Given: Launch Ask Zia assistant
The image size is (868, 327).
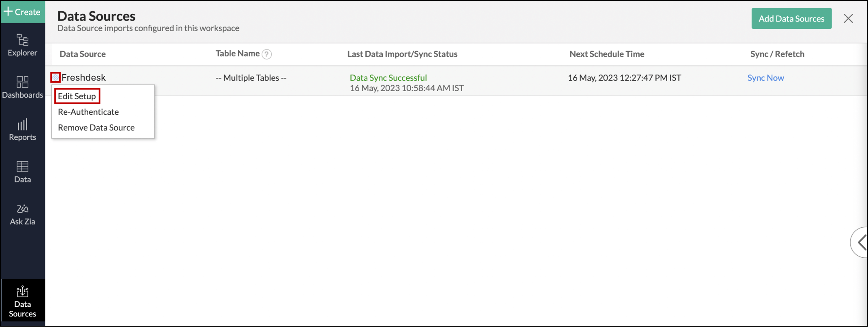Looking at the screenshot, I should point(22,214).
